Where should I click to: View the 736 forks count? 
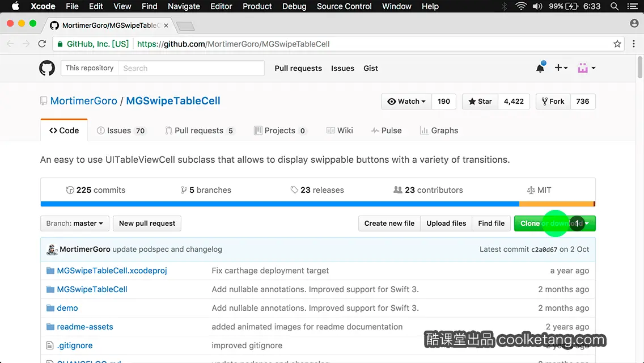[583, 102]
